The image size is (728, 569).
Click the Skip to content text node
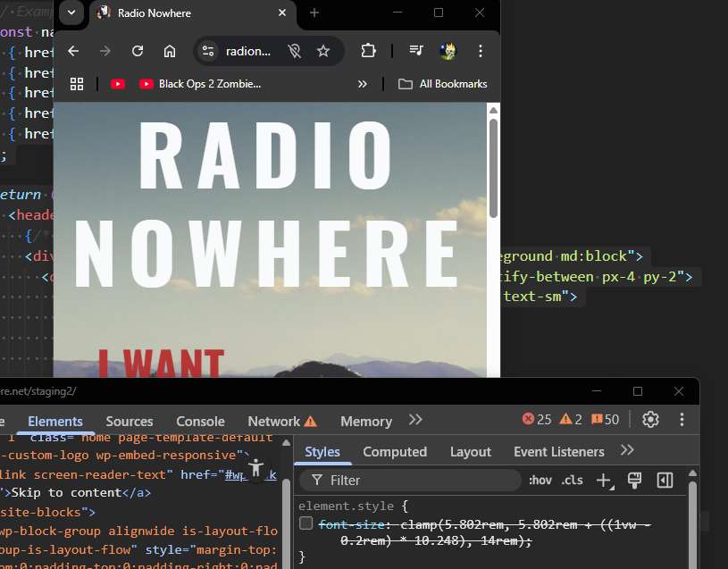pos(66,492)
